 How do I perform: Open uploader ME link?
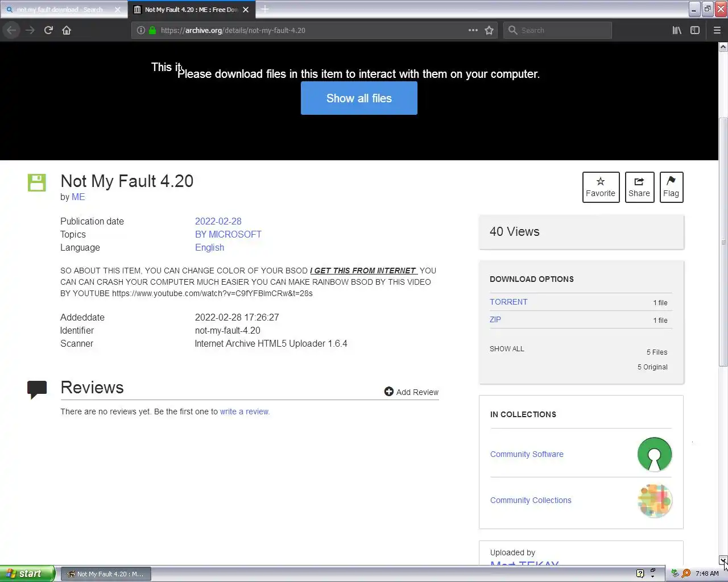pyautogui.click(x=78, y=197)
